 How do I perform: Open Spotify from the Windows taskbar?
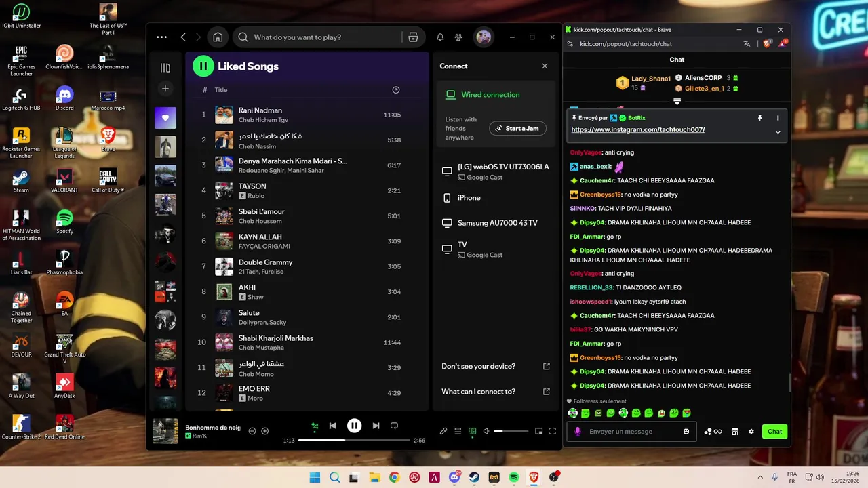[514, 477]
